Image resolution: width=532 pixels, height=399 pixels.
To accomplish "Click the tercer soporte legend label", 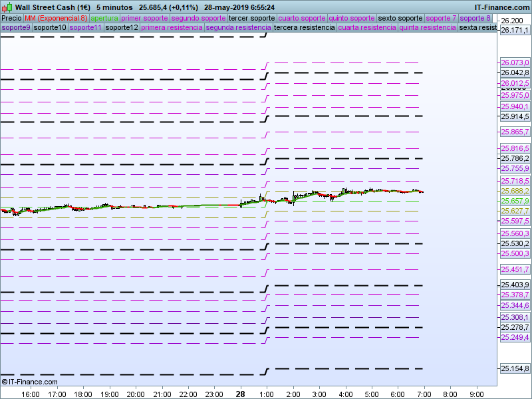I will pos(251,18).
